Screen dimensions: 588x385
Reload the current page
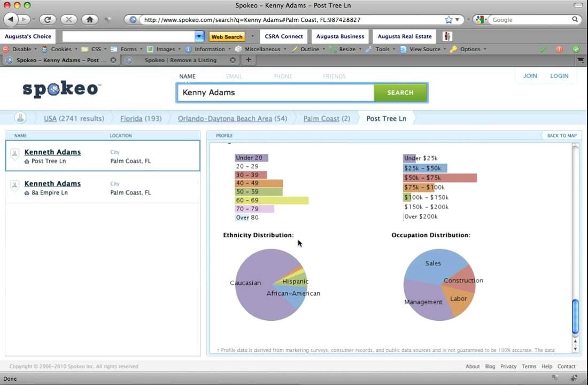click(x=47, y=20)
